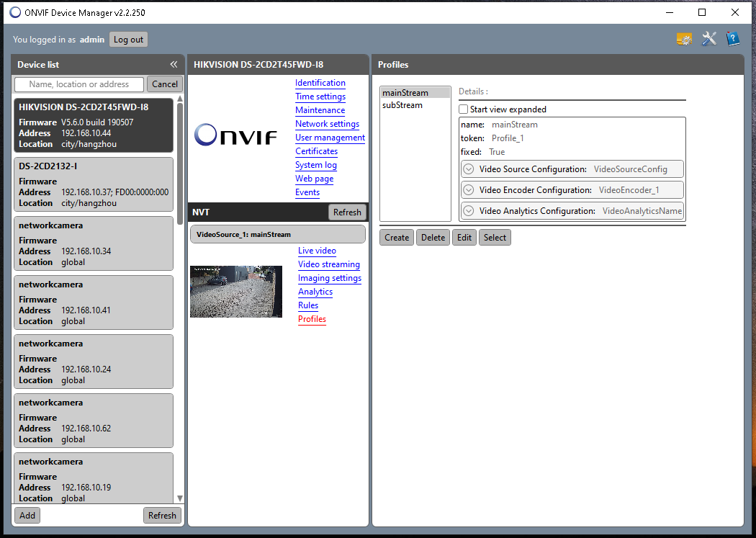Open the Analytics link
Screen dimensions: 756x538
pos(315,292)
